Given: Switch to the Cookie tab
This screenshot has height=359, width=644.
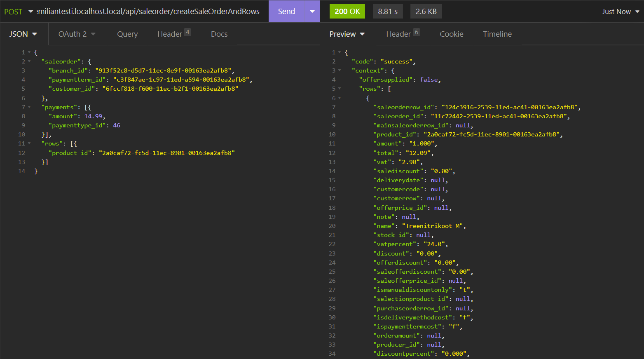Looking at the screenshot, I should point(452,34).
